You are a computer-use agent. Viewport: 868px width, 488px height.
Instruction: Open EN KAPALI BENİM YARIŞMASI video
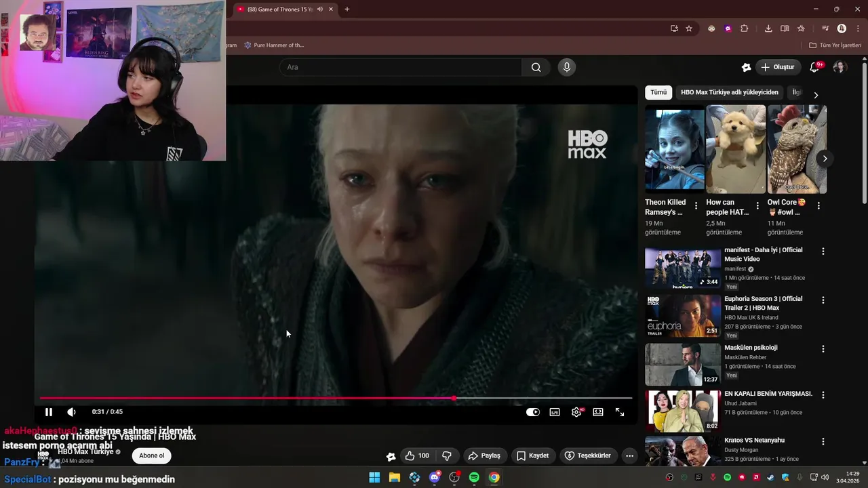tap(683, 411)
